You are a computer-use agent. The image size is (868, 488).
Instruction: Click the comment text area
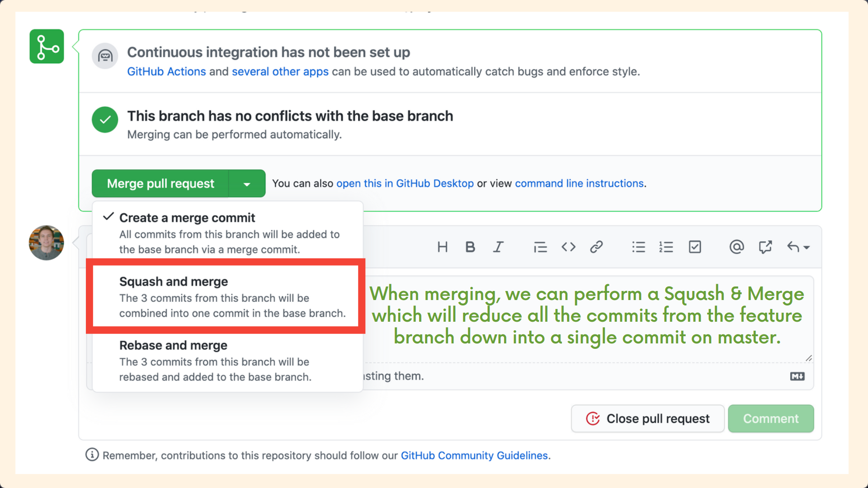(x=588, y=352)
